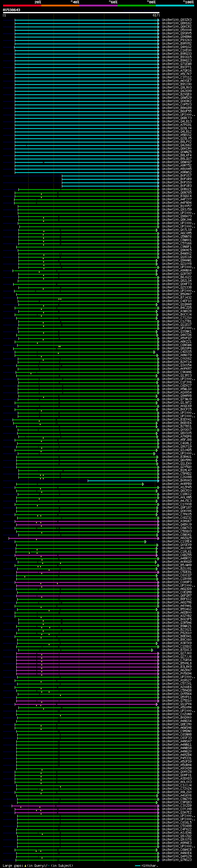This screenshot has height=868, width=197.
Task: Click the UniRef100_A1KHS4 label
Action: pyautogui.click(x=177, y=392)
